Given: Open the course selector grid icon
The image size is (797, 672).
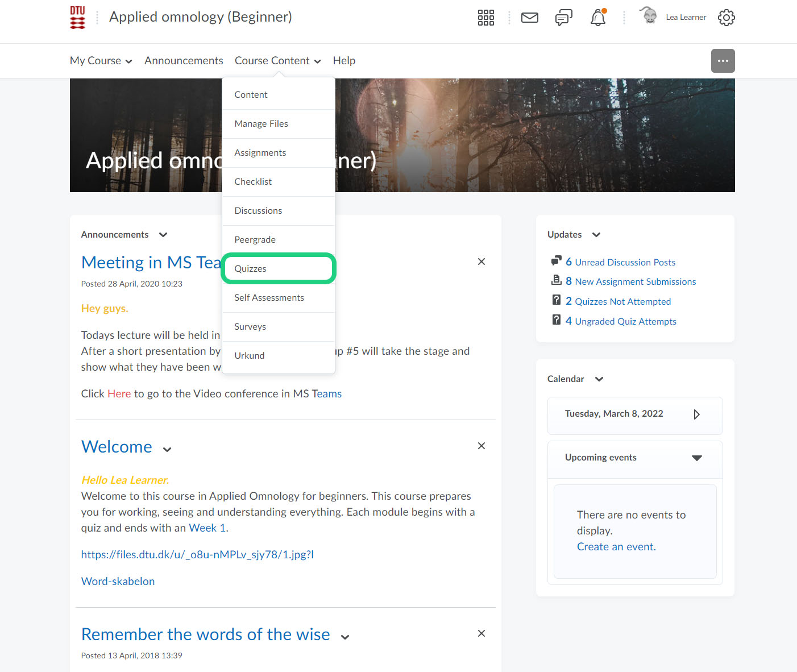Looking at the screenshot, I should (x=485, y=18).
